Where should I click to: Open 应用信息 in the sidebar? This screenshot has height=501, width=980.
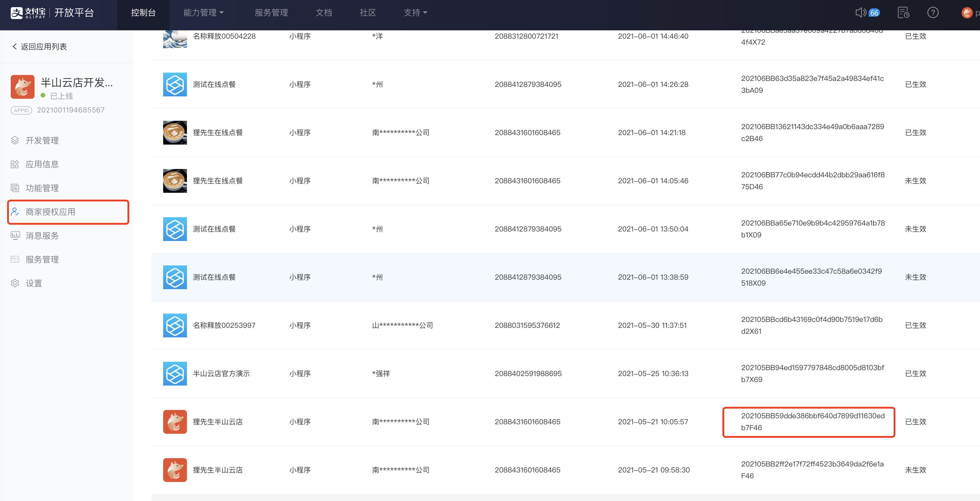[42, 164]
